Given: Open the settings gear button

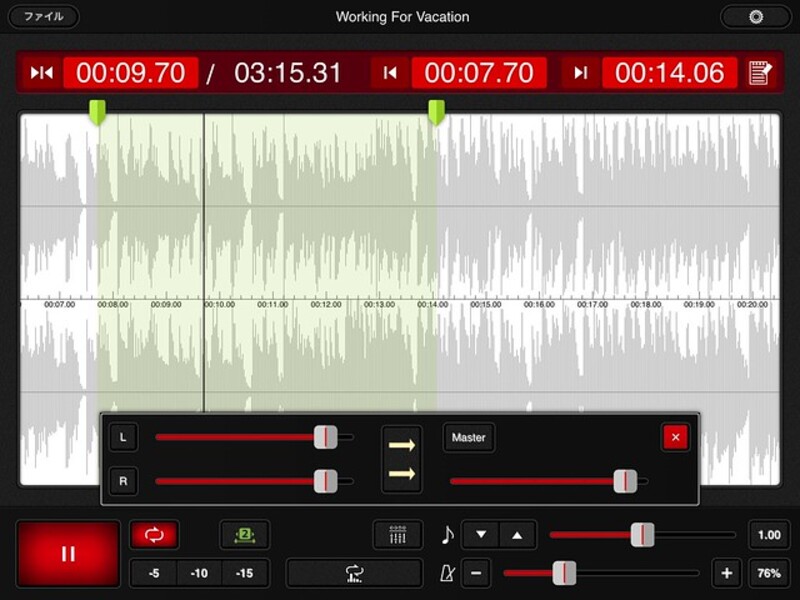Looking at the screenshot, I should pyautogui.click(x=755, y=17).
